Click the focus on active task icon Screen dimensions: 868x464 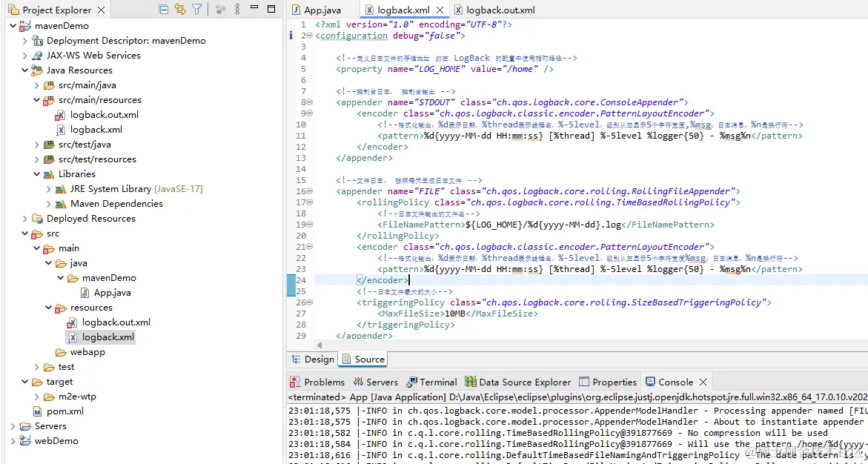pos(220,10)
